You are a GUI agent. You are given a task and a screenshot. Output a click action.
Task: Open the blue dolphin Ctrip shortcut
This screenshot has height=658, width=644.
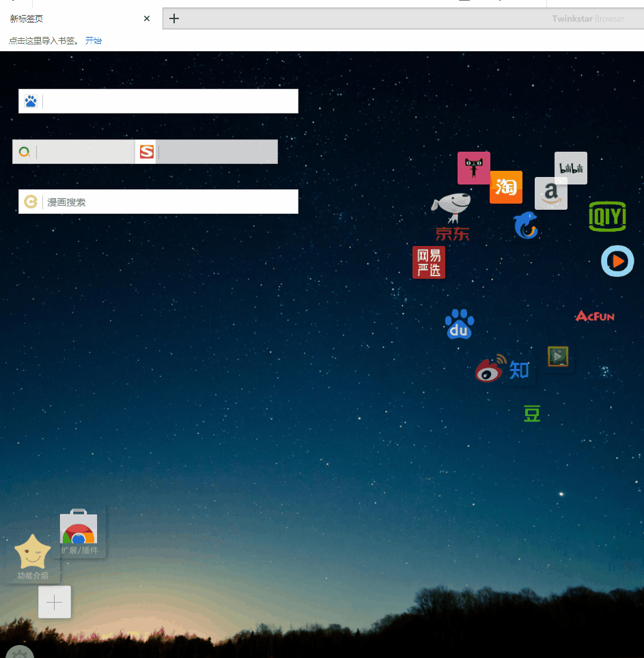pyautogui.click(x=526, y=225)
